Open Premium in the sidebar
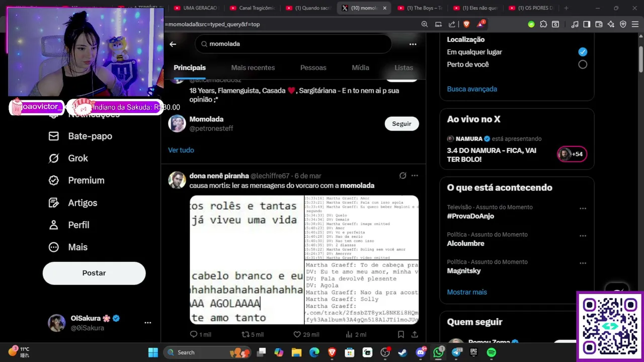 pos(76,180)
